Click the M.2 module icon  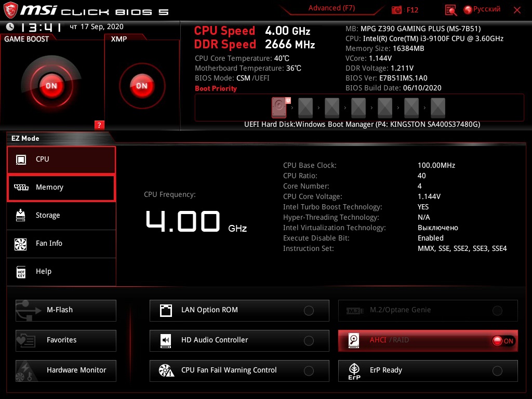click(x=355, y=311)
